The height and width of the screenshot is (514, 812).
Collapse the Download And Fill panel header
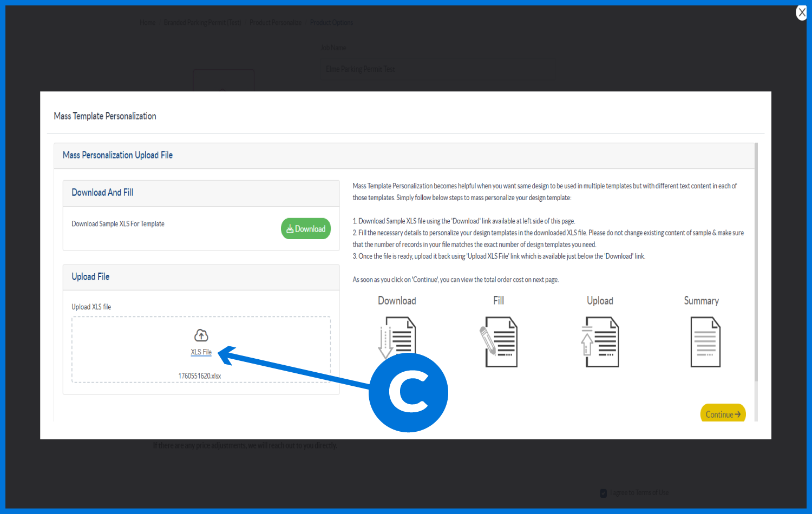(201, 193)
